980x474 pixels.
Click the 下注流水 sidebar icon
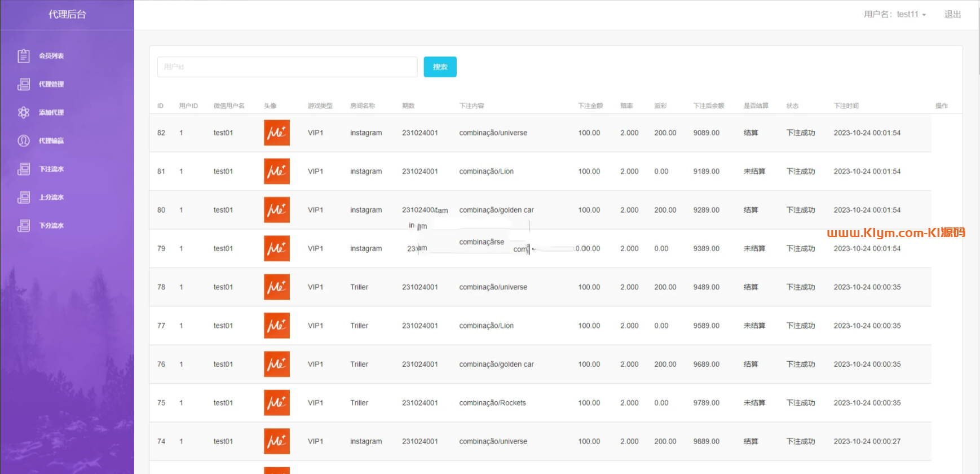(24, 169)
